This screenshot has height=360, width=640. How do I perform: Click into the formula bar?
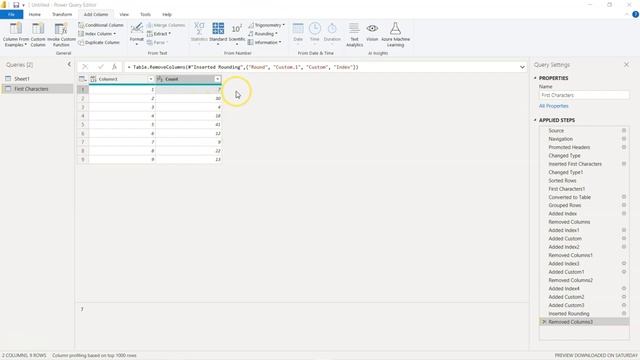[320, 67]
